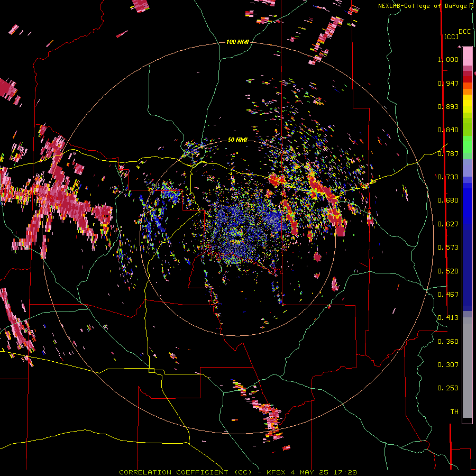Click the DCC label above the color scale

click(464, 32)
